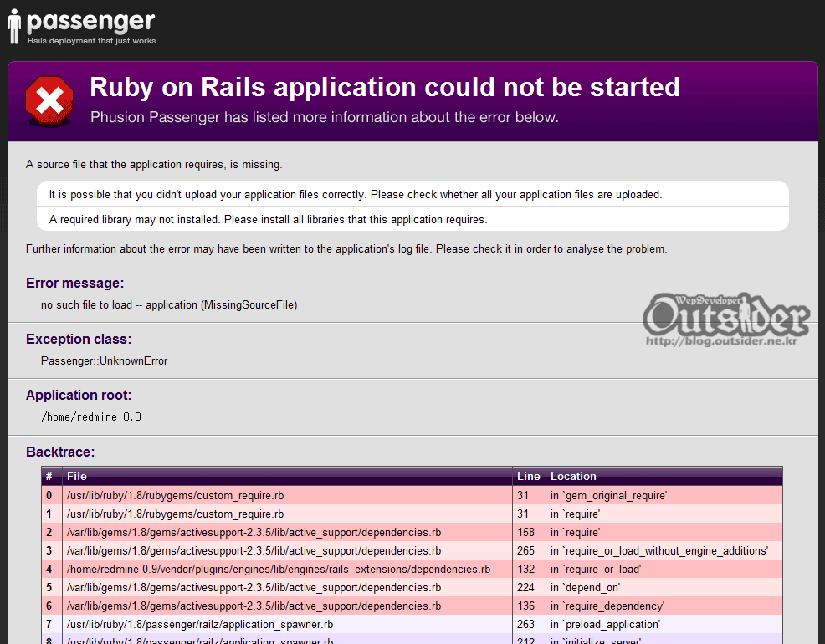Click the 'Error message:' heading
Viewport: 825px width, 644px height.
click(x=74, y=283)
